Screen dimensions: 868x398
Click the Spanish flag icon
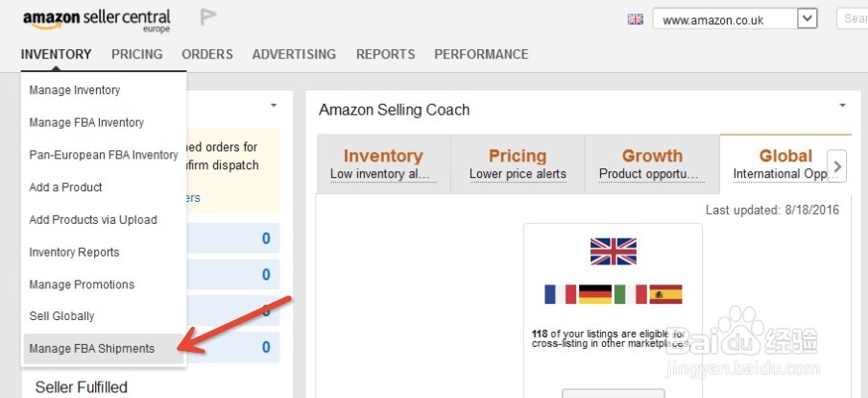coord(666,294)
